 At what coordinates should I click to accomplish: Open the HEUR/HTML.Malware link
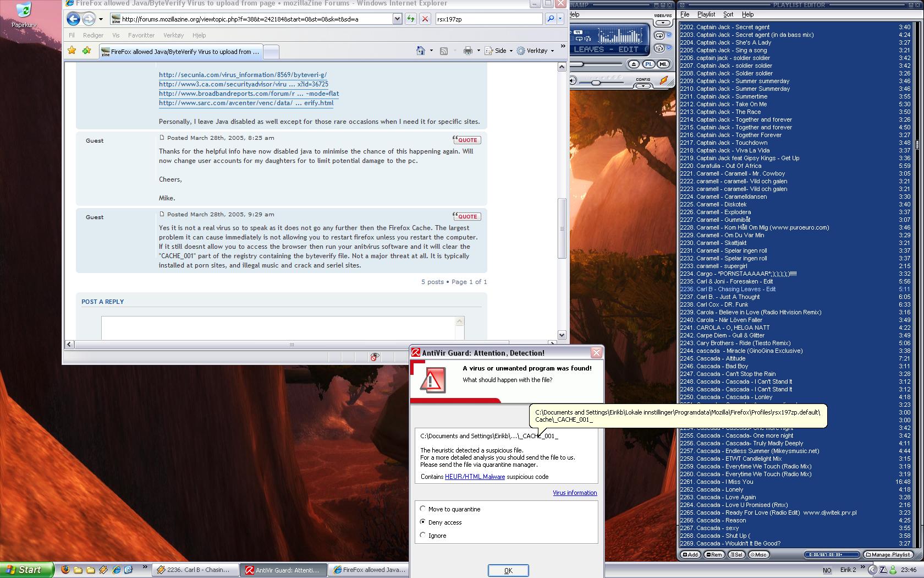[475, 477]
